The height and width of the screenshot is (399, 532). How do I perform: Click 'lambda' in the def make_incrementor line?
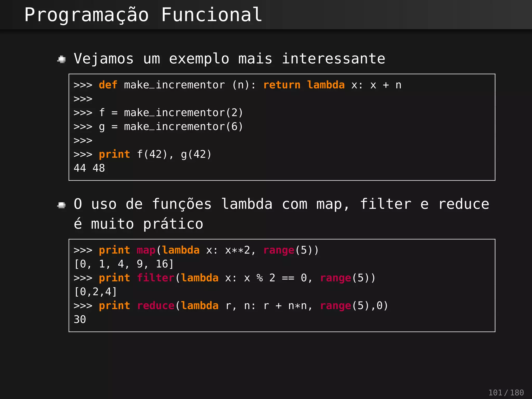[x=326, y=85]
